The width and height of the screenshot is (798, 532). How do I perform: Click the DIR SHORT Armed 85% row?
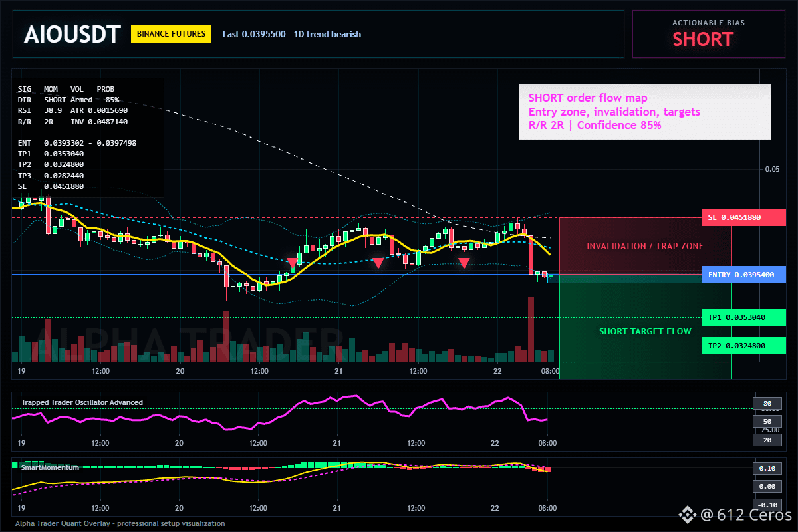pos(68,99)
